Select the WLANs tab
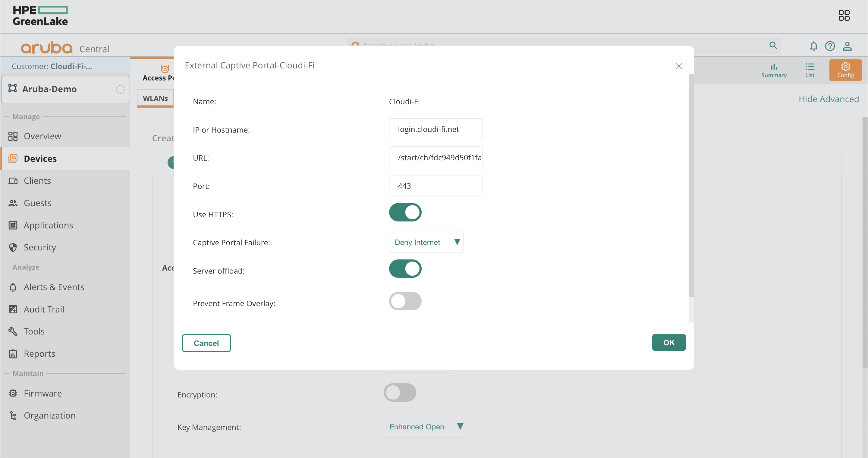 tap(156, 98)
